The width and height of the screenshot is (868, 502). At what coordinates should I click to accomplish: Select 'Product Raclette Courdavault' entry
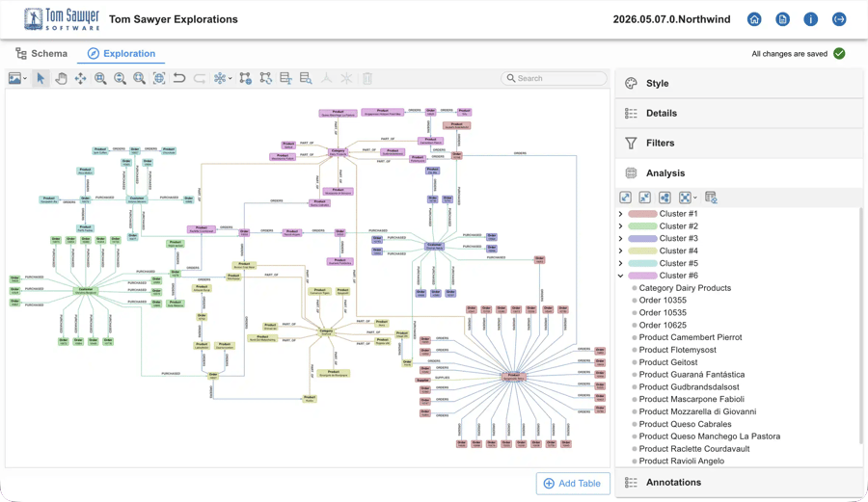694,449
